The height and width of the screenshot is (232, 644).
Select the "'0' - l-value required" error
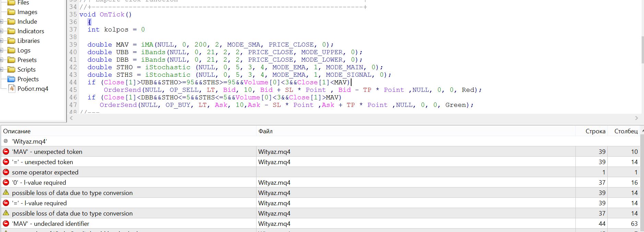pos(320,182)
